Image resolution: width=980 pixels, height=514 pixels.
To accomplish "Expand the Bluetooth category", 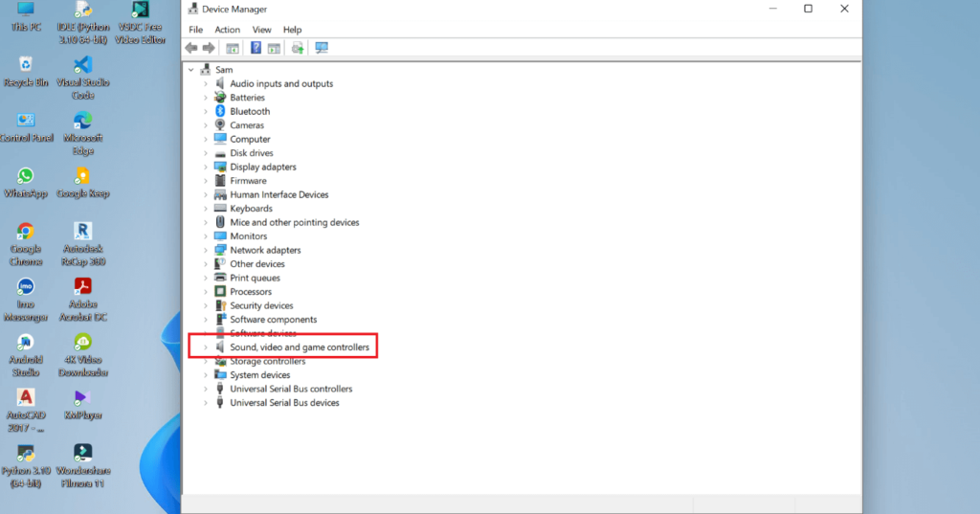I will point(205,111).
